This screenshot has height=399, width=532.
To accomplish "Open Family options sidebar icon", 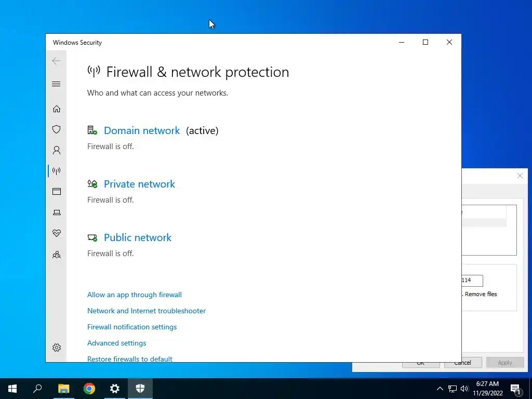I will pyautogui.click(x=56, y=255).
